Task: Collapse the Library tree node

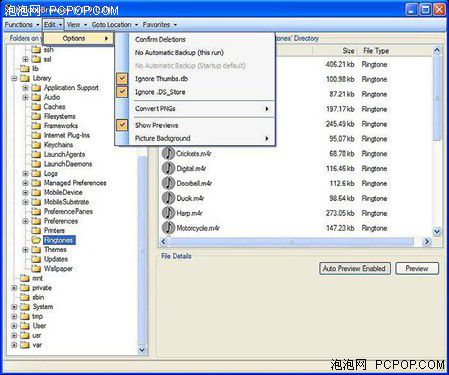Action: 14,79
